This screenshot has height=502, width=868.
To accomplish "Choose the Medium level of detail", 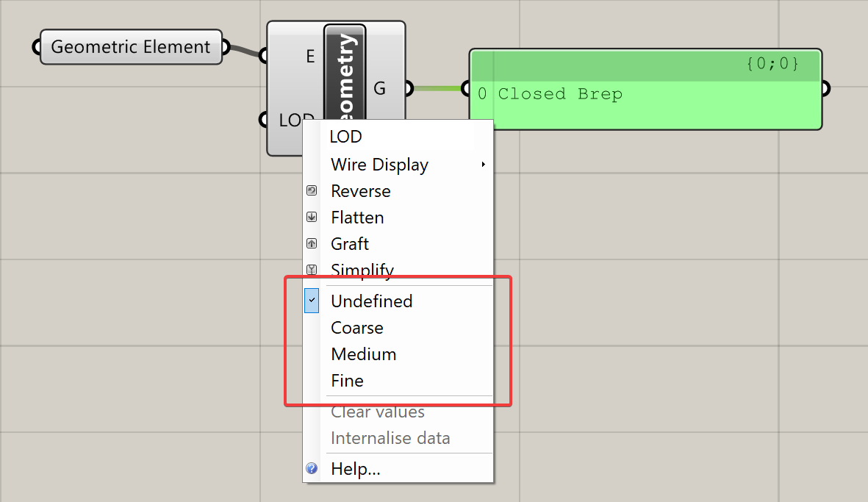I will pyautogui.click(x=363, y=354).
